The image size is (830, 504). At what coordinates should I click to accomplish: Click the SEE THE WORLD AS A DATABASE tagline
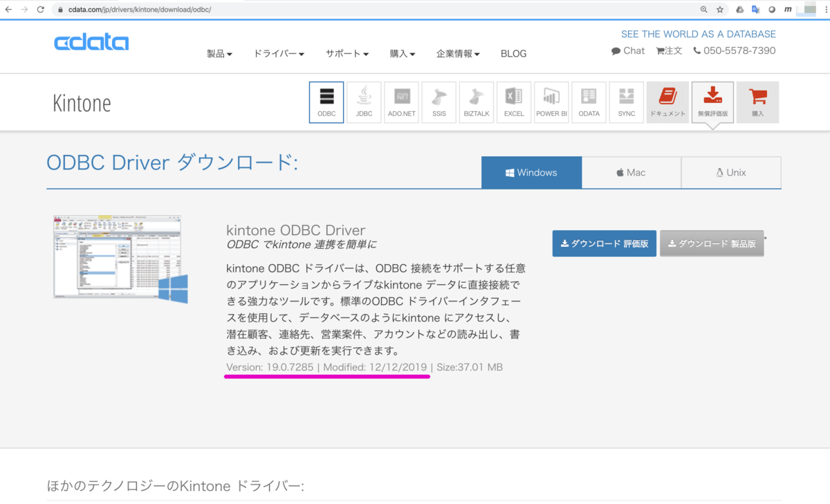tap(699, 34)
